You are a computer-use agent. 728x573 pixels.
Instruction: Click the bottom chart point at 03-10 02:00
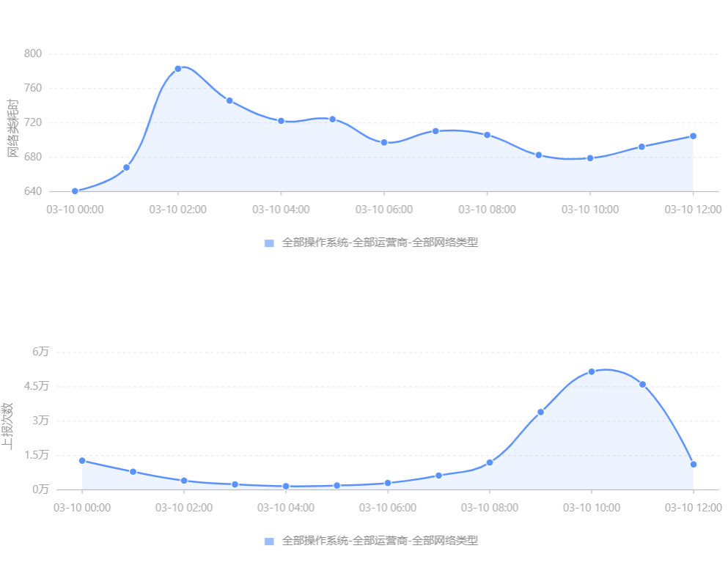[x=184, y=481]
